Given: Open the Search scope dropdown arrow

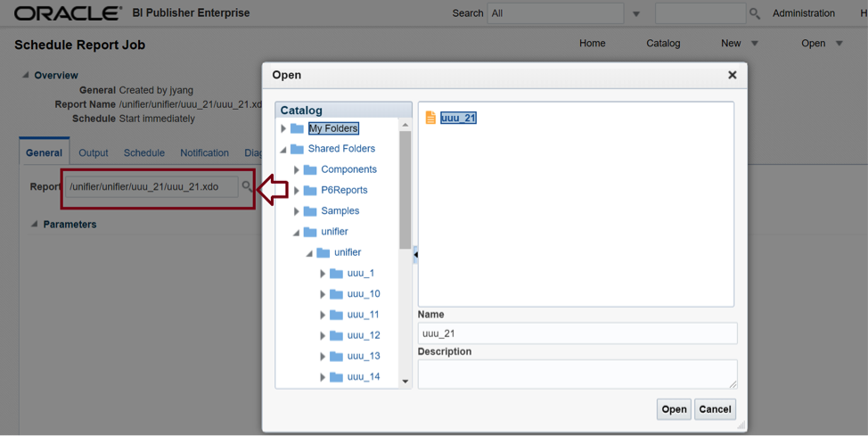Looking at the screenshot, I should click(636, 14).
